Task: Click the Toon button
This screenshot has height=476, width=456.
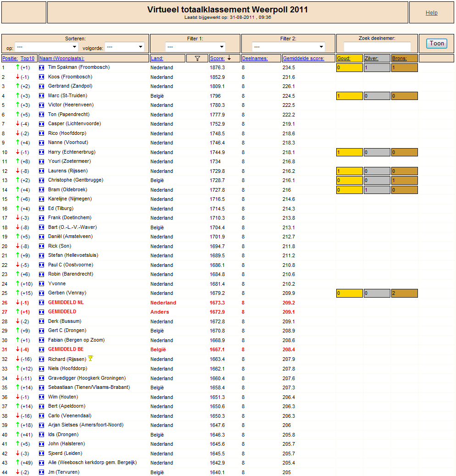Action: [436, 44]
